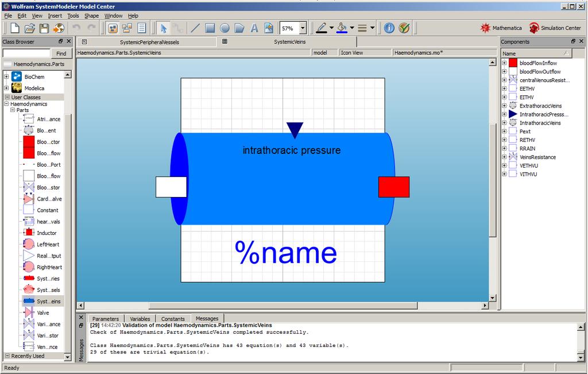Select the Text tool A icon
The width and height of the screenshot is (588, 374).
[x=254, y=28]
